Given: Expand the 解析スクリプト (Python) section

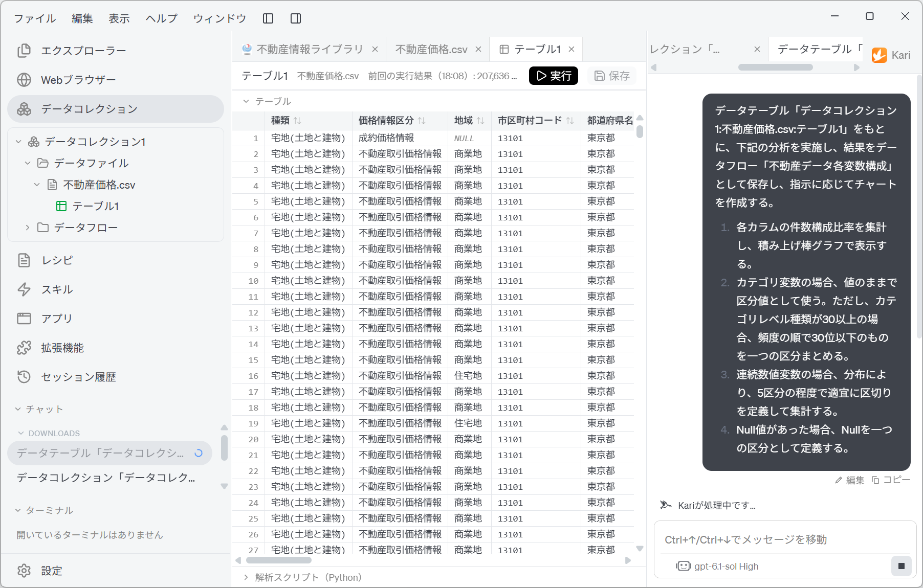Looking at the screenshot, I should (246, 577).
